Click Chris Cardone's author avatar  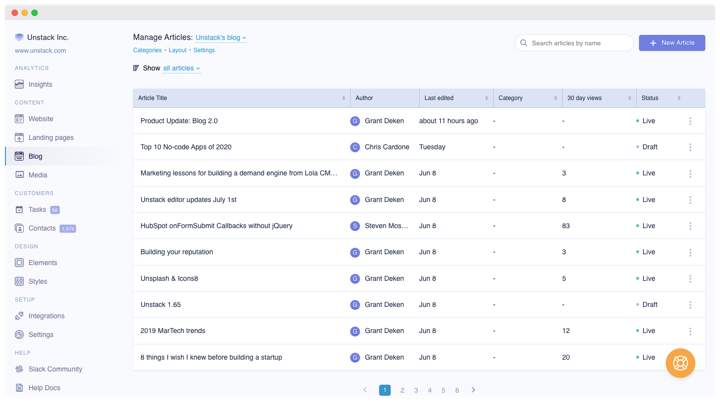(x=355, y=147)
